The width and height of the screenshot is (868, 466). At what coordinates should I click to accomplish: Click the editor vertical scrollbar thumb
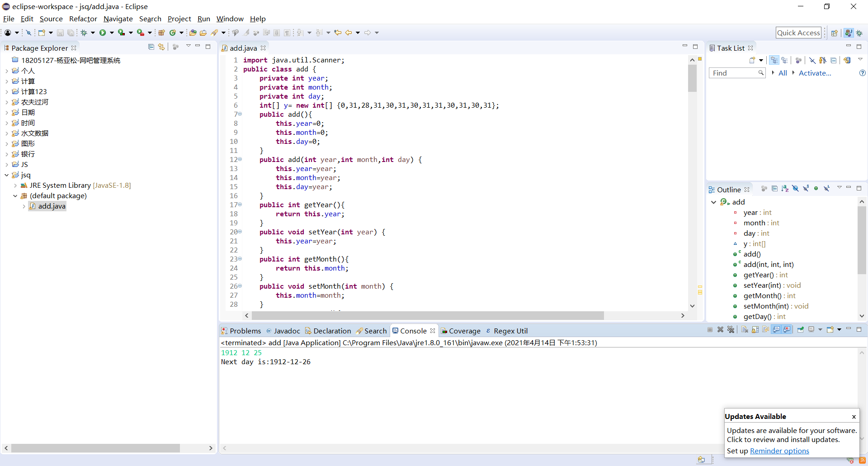point(692,78)
